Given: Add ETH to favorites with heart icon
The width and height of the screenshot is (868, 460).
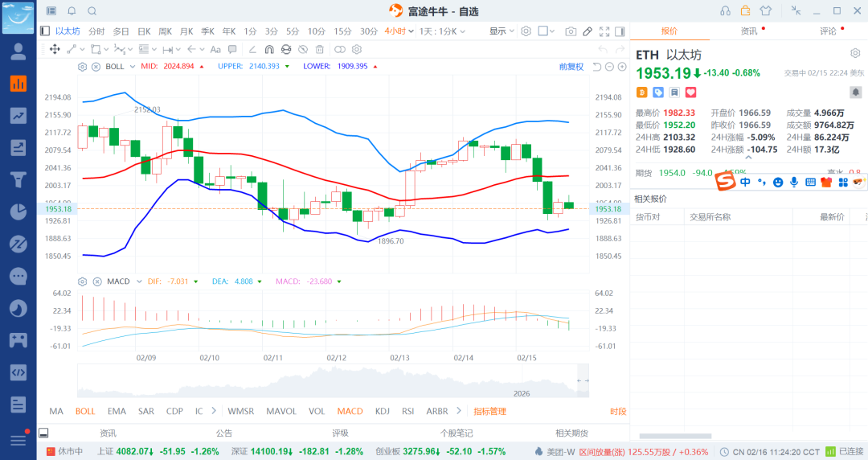Looking at the screenshot, I should coord(690,93).
